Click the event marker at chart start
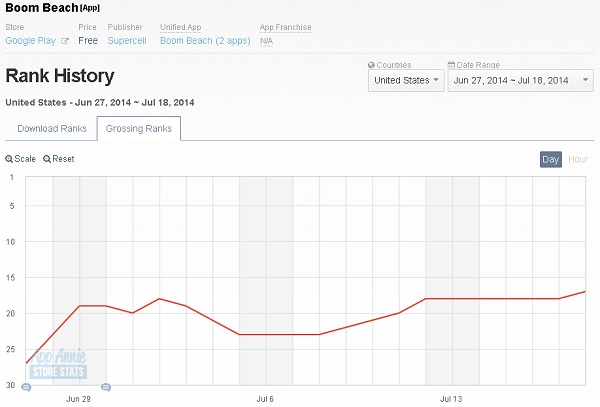The width and height of the screenshot is (600, 407). pyautogui.click(x=26, y=387)
